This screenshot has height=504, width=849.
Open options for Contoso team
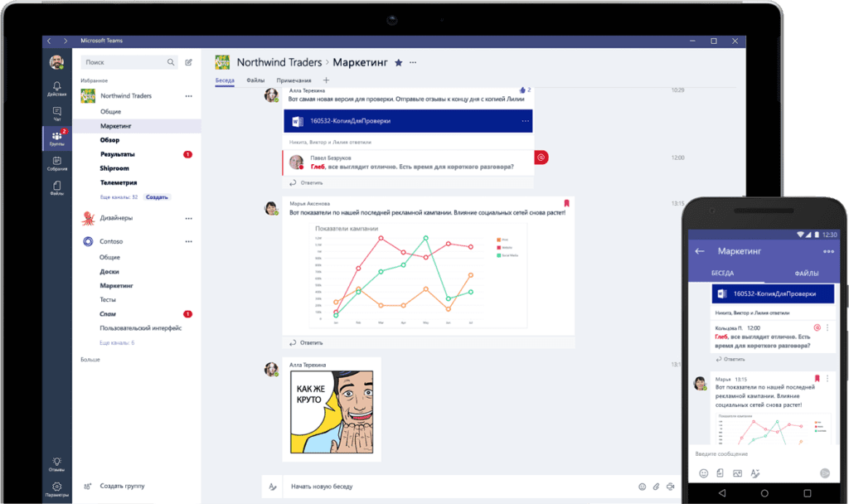point(188,241)
